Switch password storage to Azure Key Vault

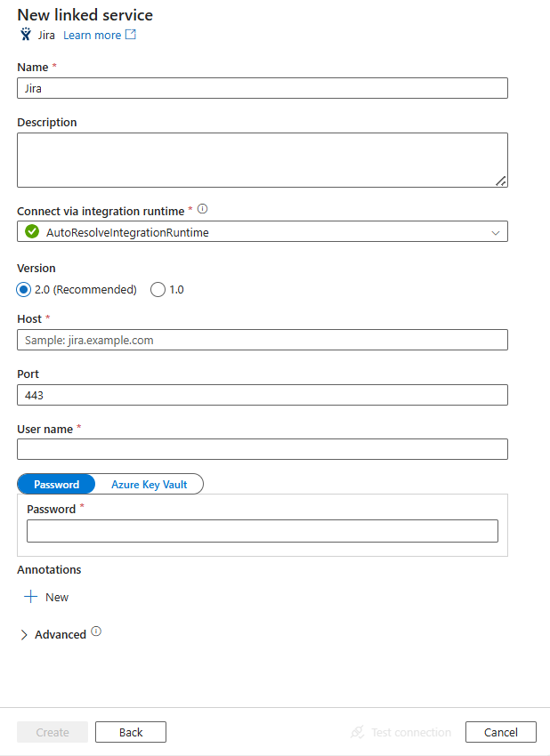coord(149,484)
